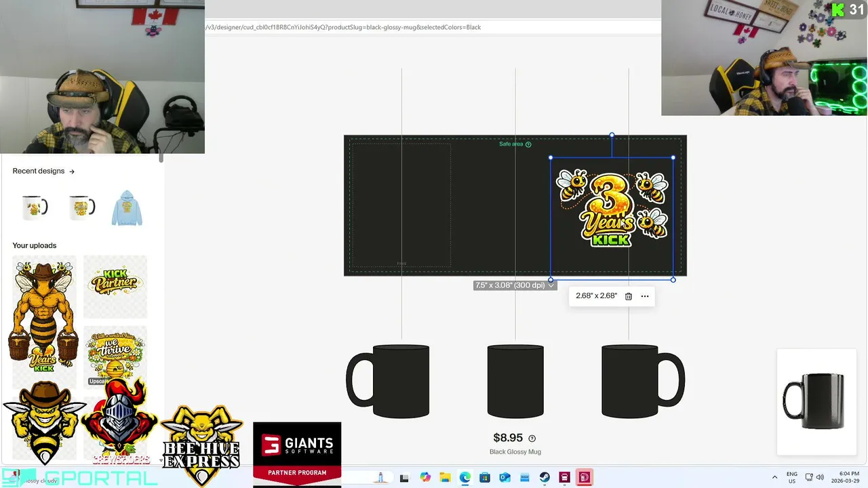Open the Recent designs arrow
This screenshot has height=488, width=868.
[x=72, y=171]
